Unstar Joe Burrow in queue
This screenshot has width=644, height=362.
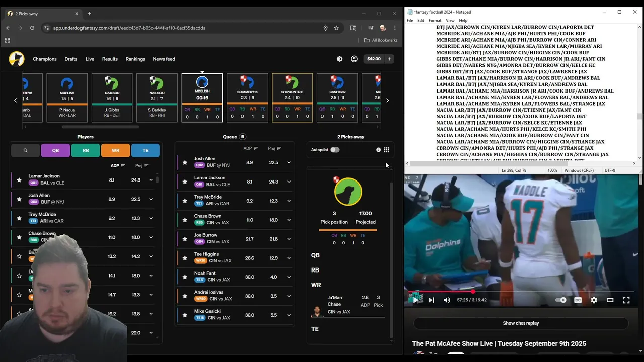185,239
